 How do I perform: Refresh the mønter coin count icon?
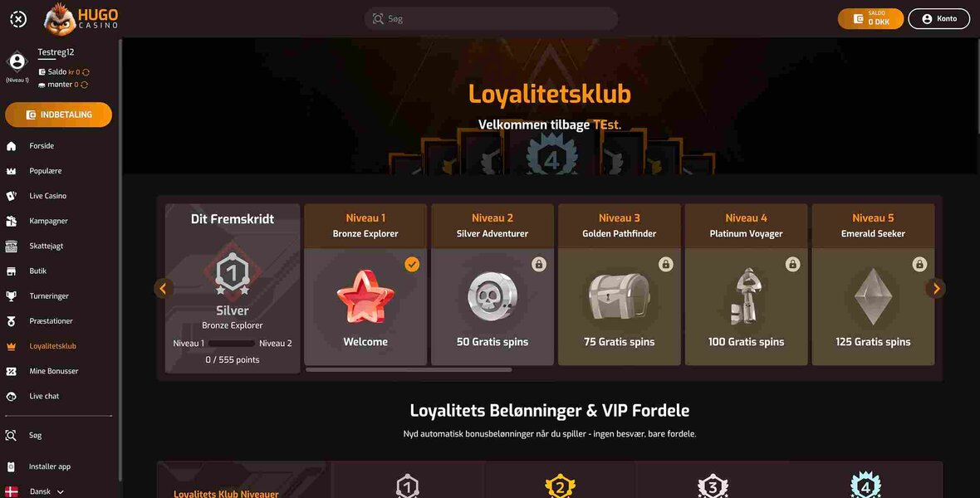[x=84, y=85]
